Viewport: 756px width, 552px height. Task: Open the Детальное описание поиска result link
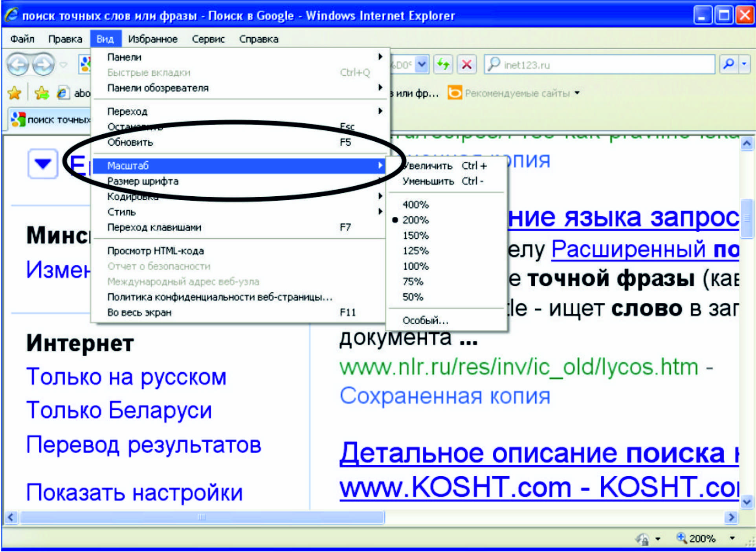click(x=539, y=453)
